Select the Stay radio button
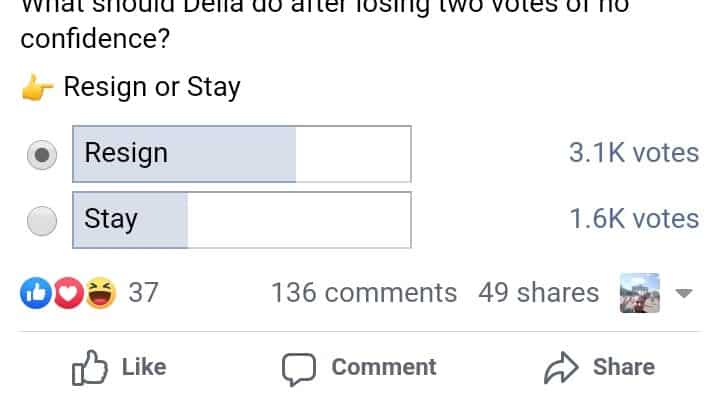Screen dimensions: 720x400 coord(42,220)
